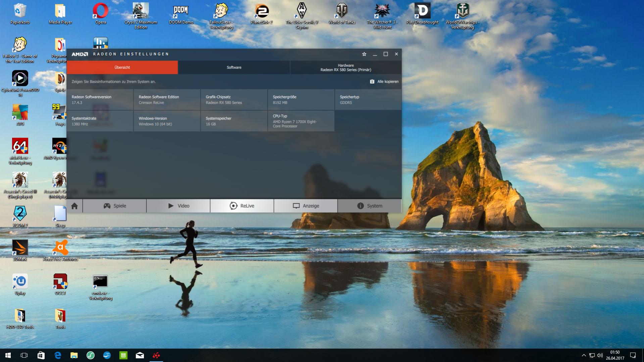Screen dimensions: 644x362
Task: Expand the hidden system tray icons
Action: point(584,355)
